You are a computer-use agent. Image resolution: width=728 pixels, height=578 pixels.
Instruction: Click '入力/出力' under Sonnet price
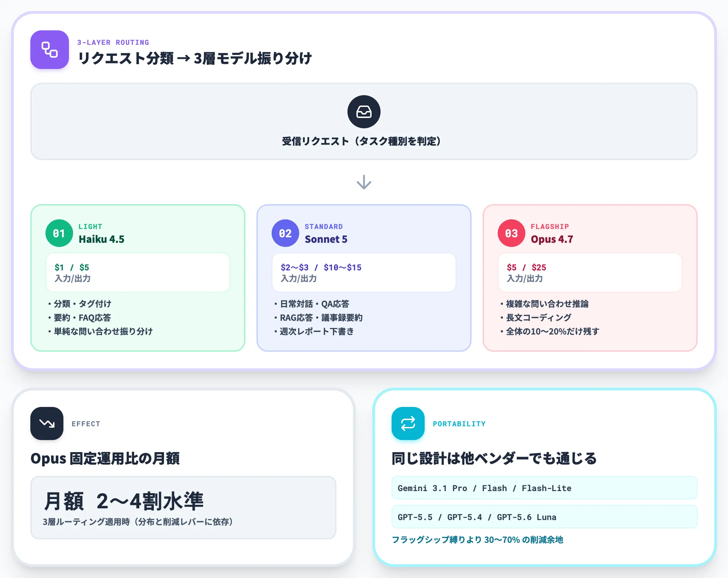point(299,278)
